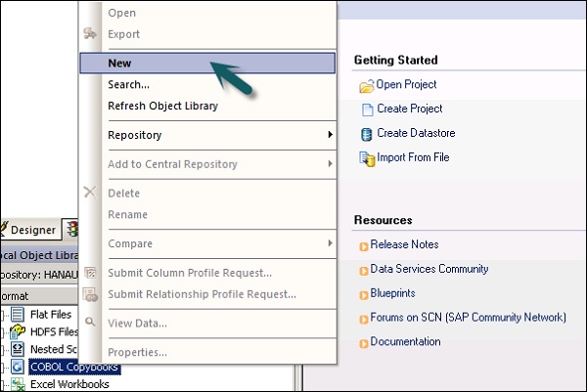Open the Release Notes link
587x392 pixels.
404,244
